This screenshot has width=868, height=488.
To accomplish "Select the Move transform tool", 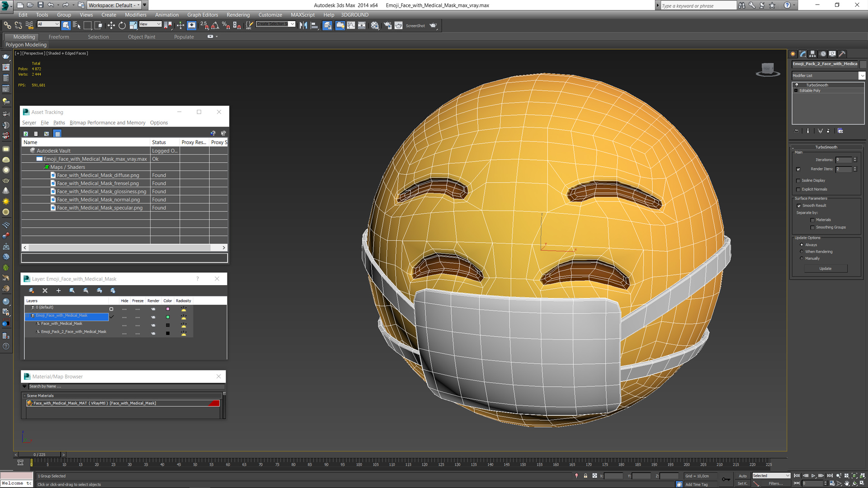I will coord(111,26).
